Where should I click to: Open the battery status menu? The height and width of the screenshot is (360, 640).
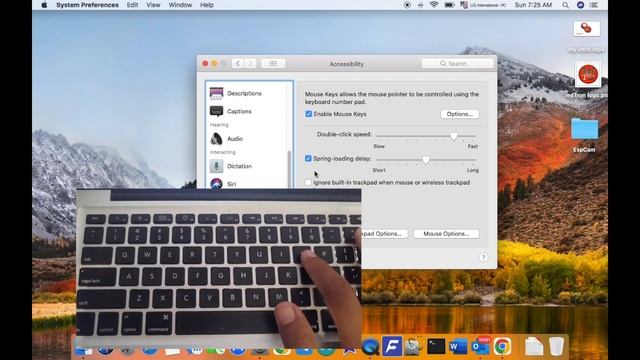(x=449, y=5)
